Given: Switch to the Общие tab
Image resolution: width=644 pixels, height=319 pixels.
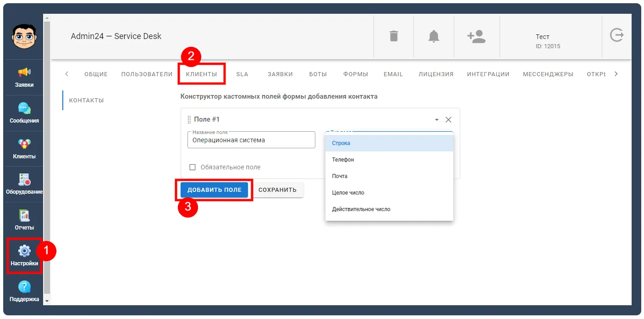Looking at the screenshot, I should 96,74.
